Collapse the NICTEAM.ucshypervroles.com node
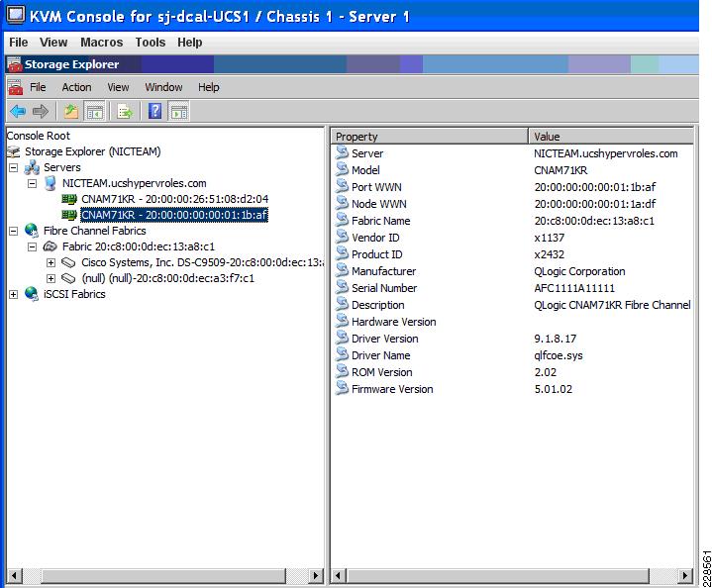Viewport: 712px width, 588px height. [33, 184]
